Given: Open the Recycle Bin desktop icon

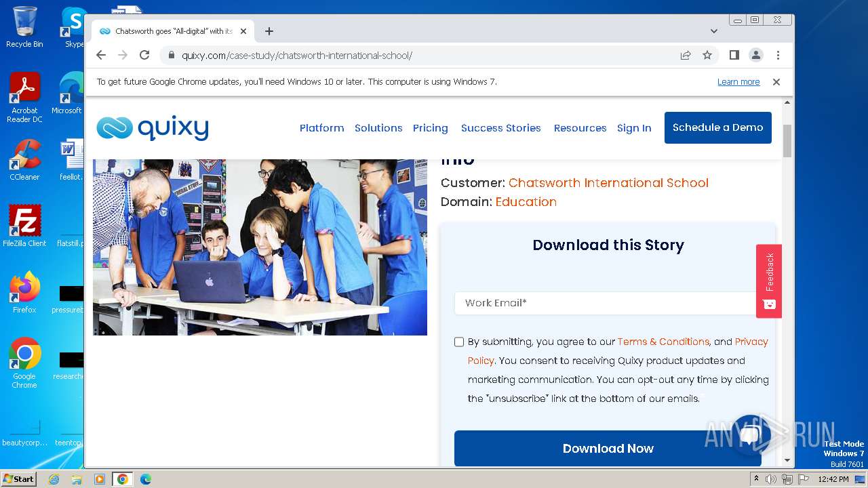Looking at the screenshot, I should point(24,27).
